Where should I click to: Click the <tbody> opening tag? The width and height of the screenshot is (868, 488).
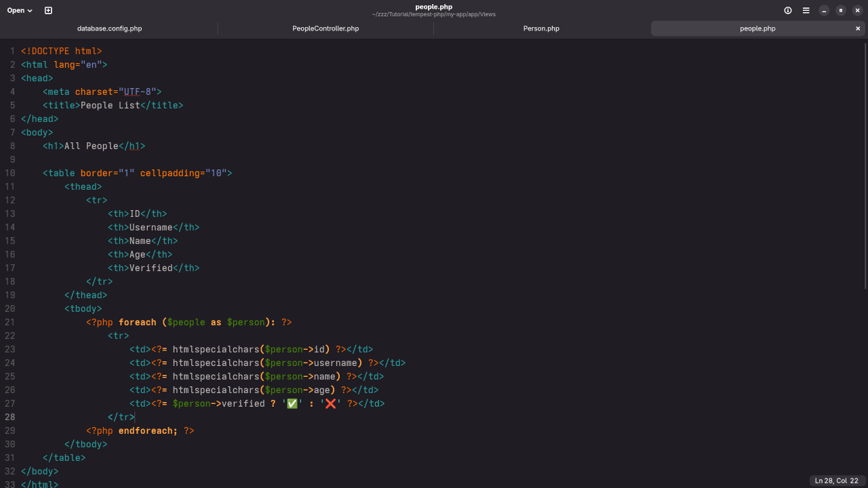(x=83, y=308)
